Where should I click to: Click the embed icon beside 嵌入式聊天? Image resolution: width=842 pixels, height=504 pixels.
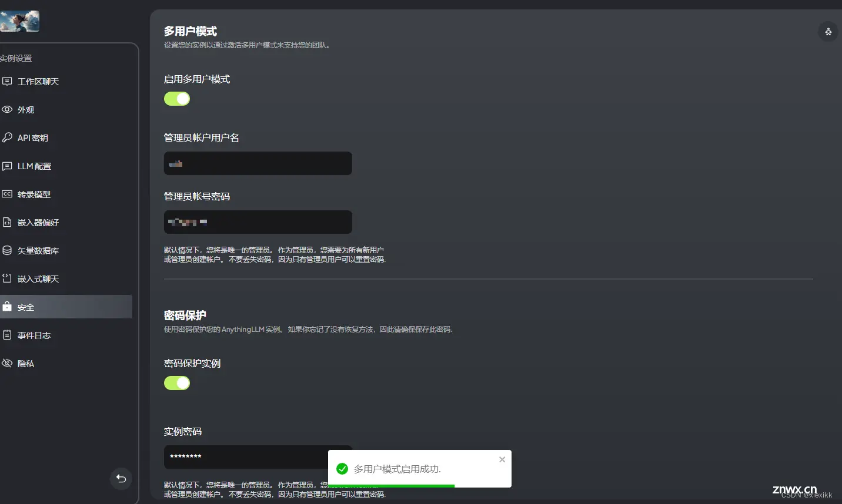[x=7, y=278]
